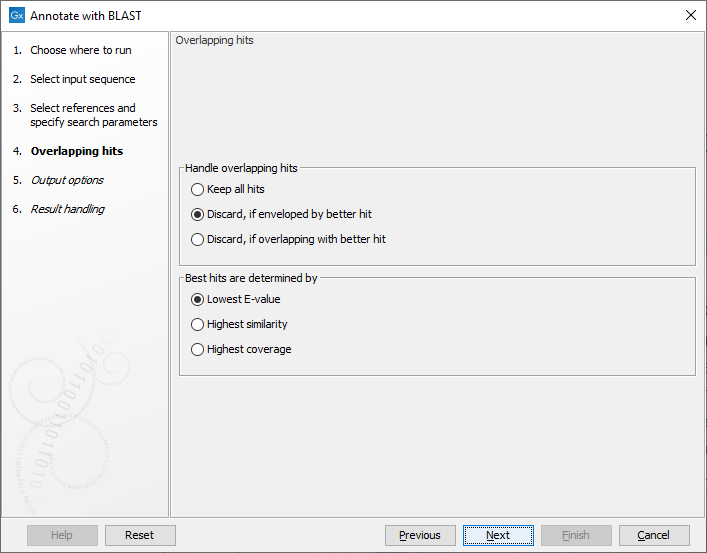Click the Gx application icon in title bar
The height and width of the screenshot is (553, 707).
click(x=16, y=15)
